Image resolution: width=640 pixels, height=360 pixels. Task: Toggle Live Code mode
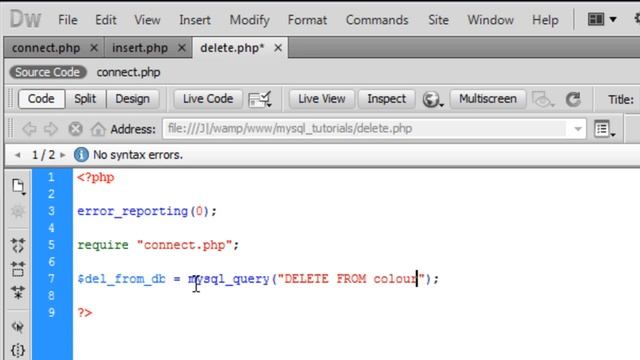click(x=208, y=99)
